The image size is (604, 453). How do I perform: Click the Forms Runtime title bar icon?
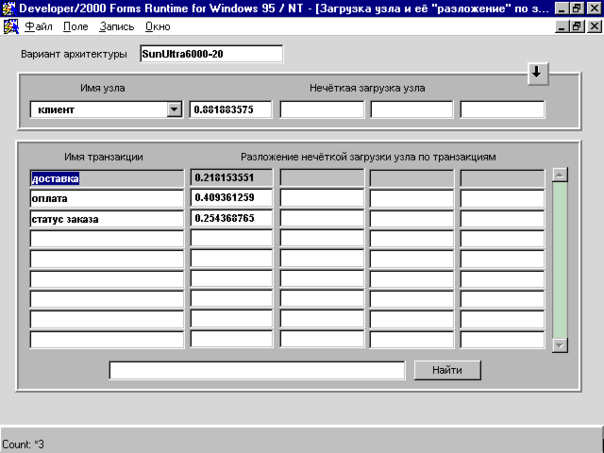(8, 8)
